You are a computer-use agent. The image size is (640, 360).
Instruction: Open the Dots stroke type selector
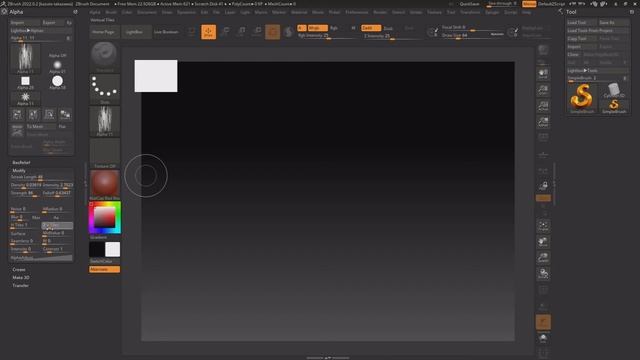[x=104, y=89]
